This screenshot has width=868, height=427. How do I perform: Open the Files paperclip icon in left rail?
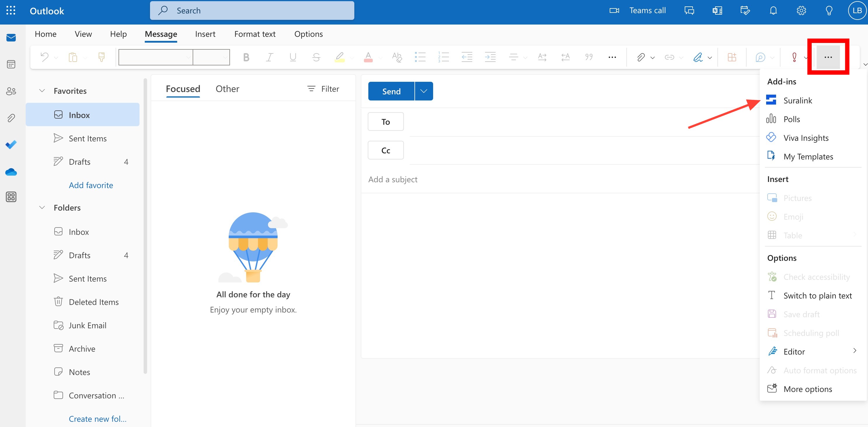[x=11, y=118]
